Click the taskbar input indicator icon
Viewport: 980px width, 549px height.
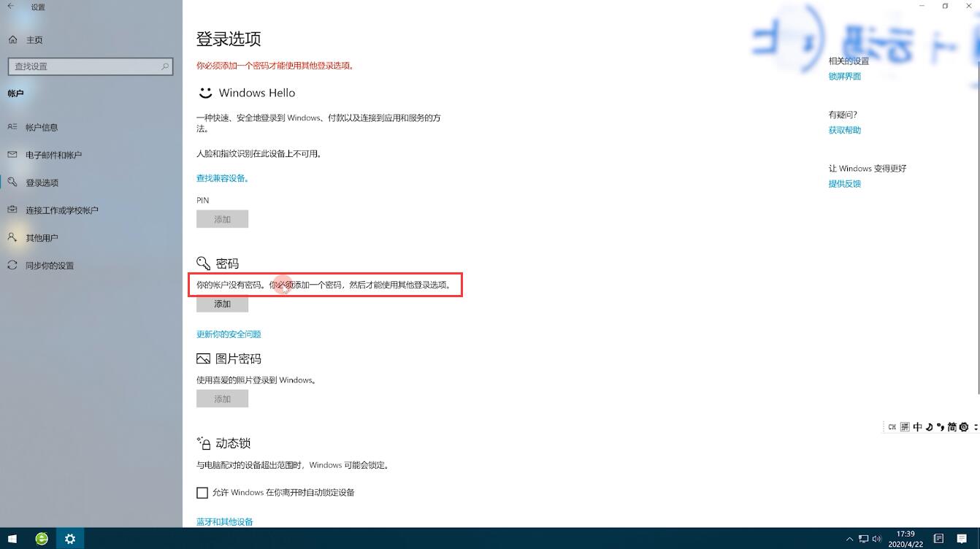click(938, 539)
